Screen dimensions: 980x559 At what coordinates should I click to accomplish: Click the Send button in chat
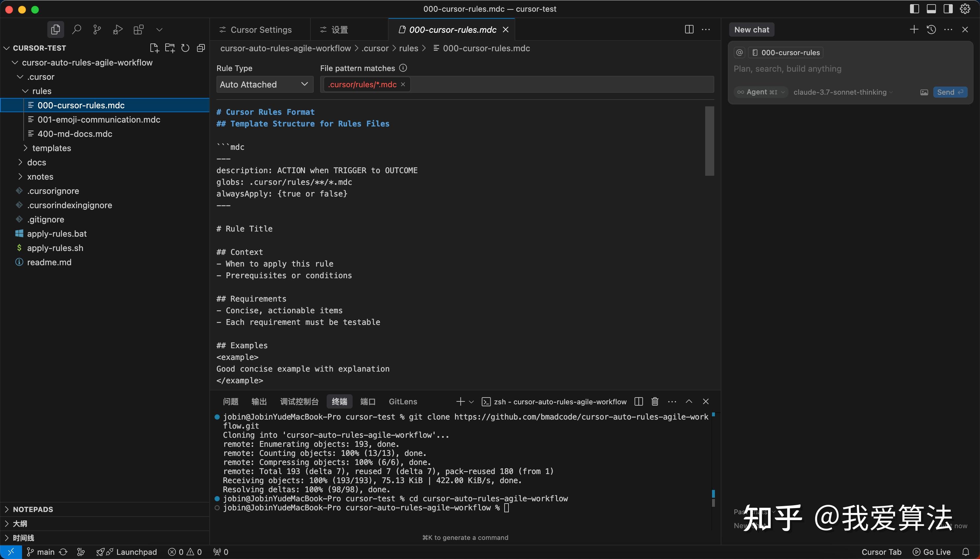pyautogui.click(x=950, y=92)
